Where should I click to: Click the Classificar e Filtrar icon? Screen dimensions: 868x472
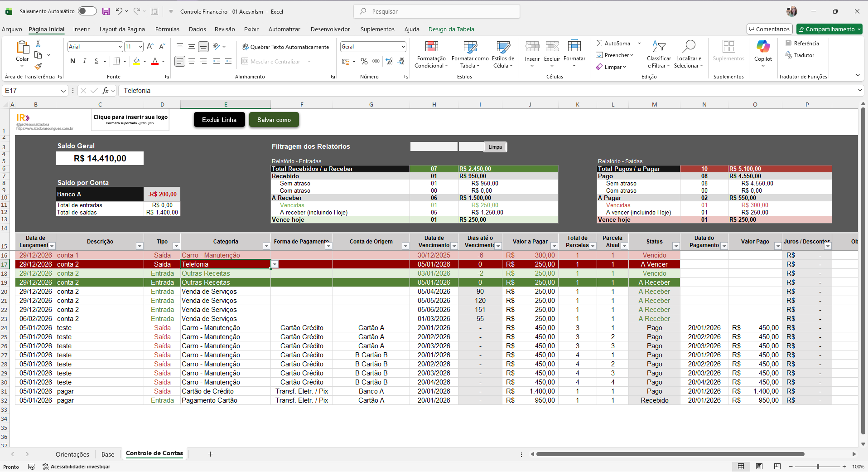659,47
